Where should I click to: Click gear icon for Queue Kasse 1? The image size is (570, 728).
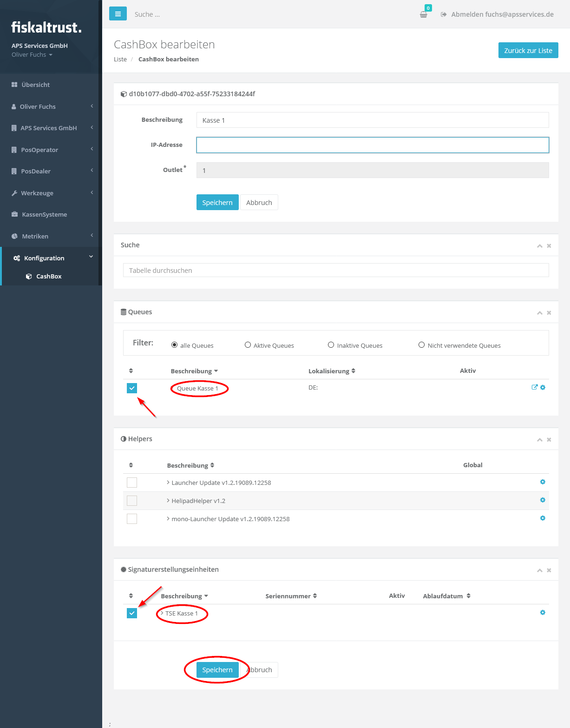point(543,387)
